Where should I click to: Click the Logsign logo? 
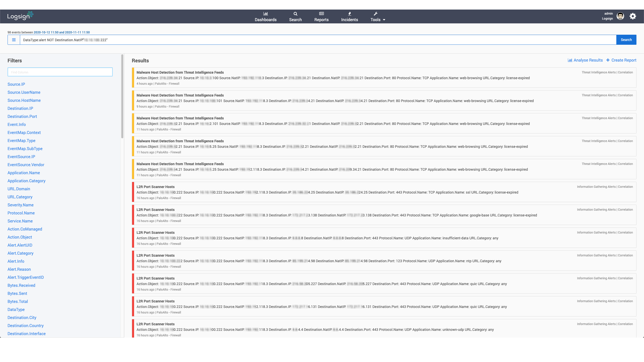(x=20, y=16)
